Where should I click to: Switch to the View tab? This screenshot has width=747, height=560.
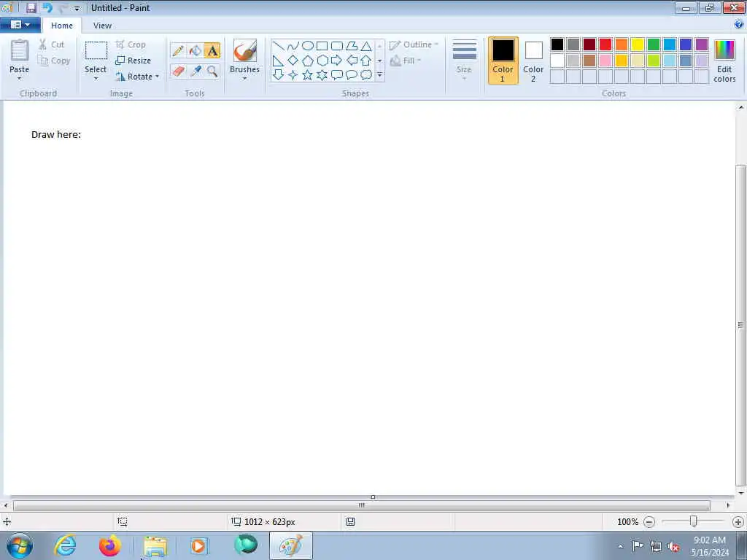(102, 26)
